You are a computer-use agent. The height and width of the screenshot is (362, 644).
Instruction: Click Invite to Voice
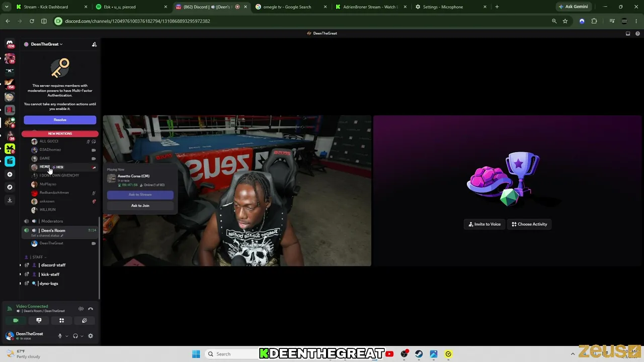[x=485, y=224]
